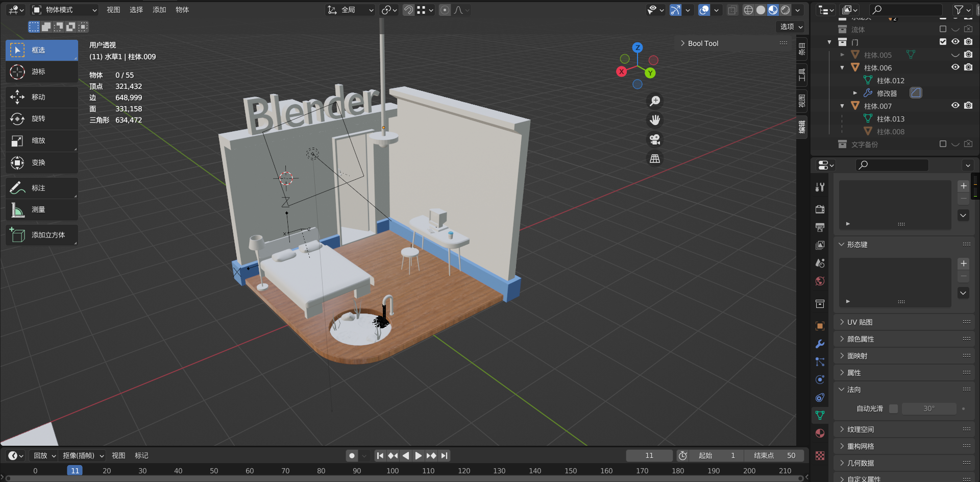Screen dimensions: 980x482
Task: Toggle viewport overlays button
Action: click(x=704, y=10)
